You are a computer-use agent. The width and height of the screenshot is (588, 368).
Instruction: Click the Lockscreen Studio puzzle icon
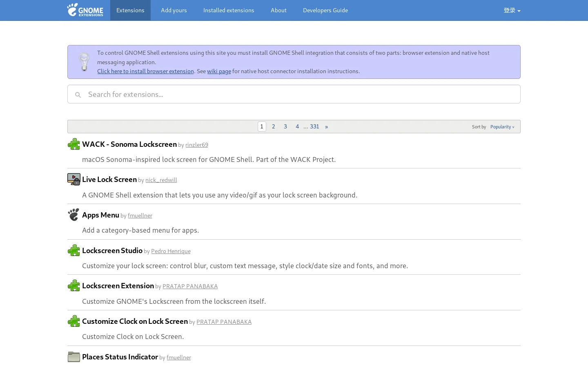coord(74,250)
